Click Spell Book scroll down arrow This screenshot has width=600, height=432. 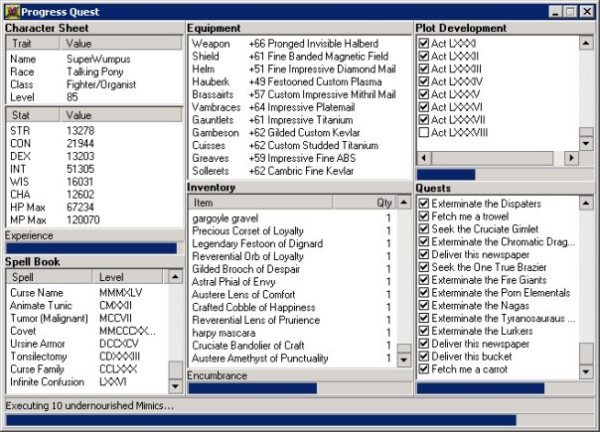point(175,386)
